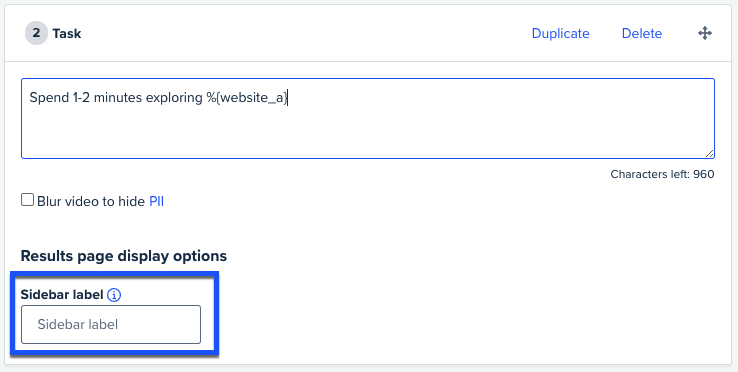Click the 'Blur video to hide' label text
The image size is (738, 372).
[x=91, y=202]
